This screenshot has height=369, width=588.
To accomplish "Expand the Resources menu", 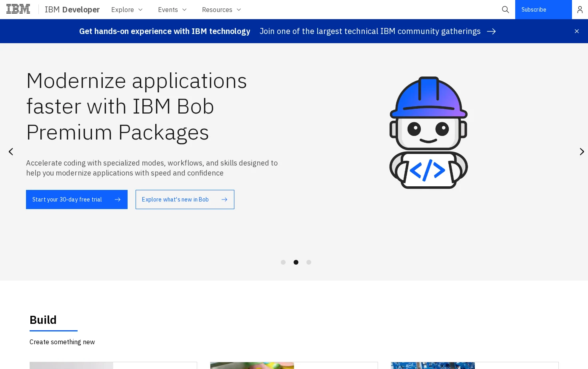I will click(x=222, y=10).
